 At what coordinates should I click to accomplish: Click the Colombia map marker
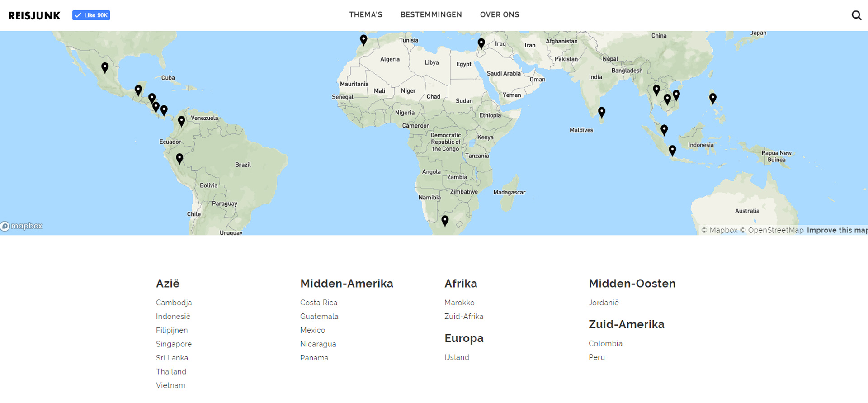(x=181, y=121)
